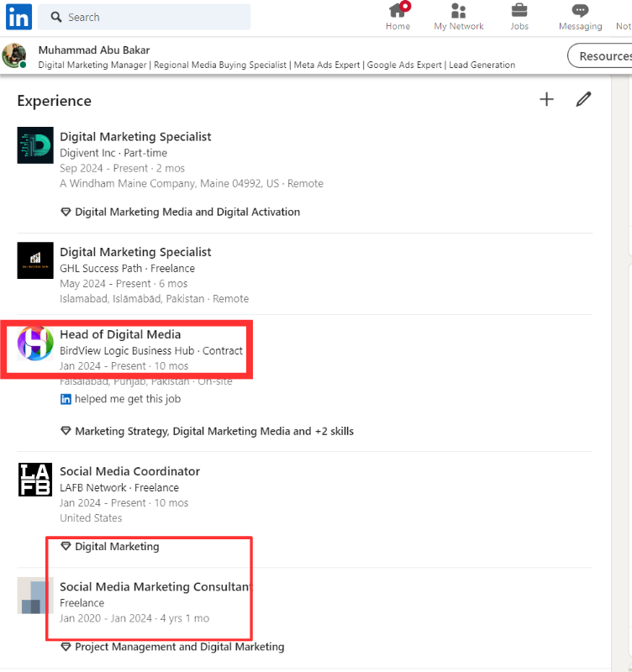The image size is (632, 672).
Task: Click 'Jan 2020 - Jan 2024 · 4 yrs 1 mo'
Action: pyautogui.click(x=134, y=618)
